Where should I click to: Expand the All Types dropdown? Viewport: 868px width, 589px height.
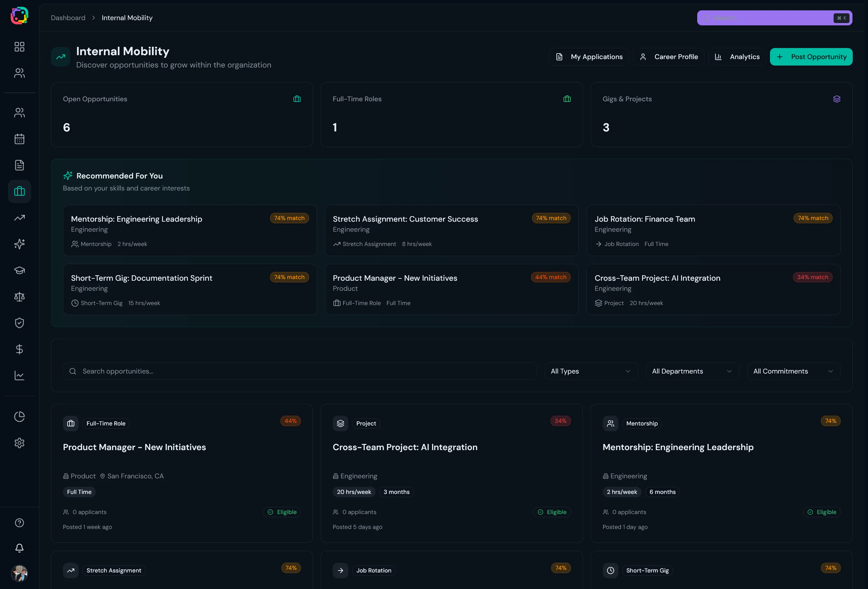pyautogui.click(x=590, y=371)
